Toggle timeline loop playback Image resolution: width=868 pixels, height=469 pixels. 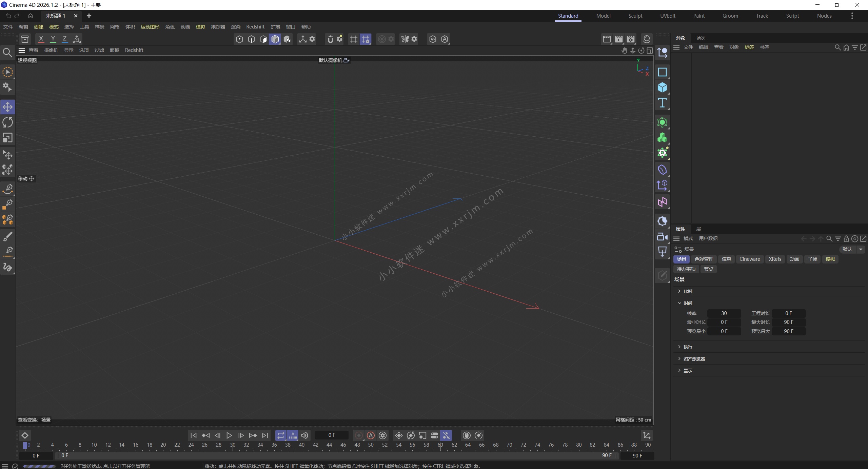click(281, 435)
